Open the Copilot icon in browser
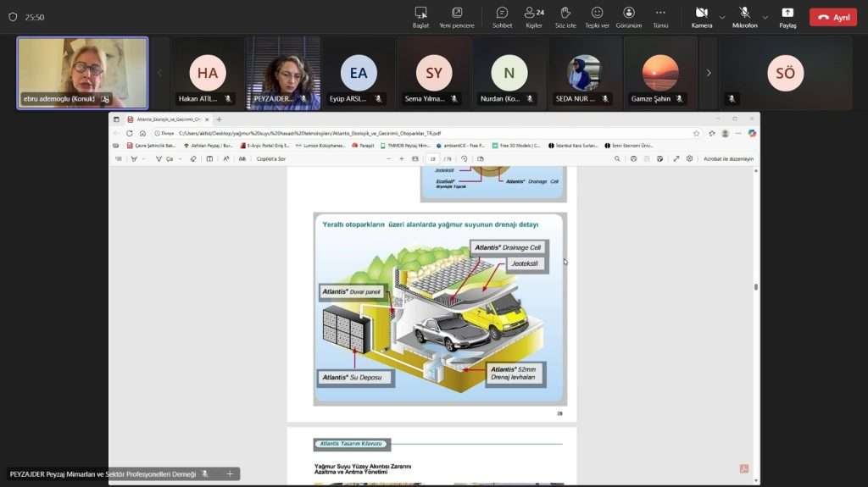Screen dimensions: 868x487 [752, 133]
